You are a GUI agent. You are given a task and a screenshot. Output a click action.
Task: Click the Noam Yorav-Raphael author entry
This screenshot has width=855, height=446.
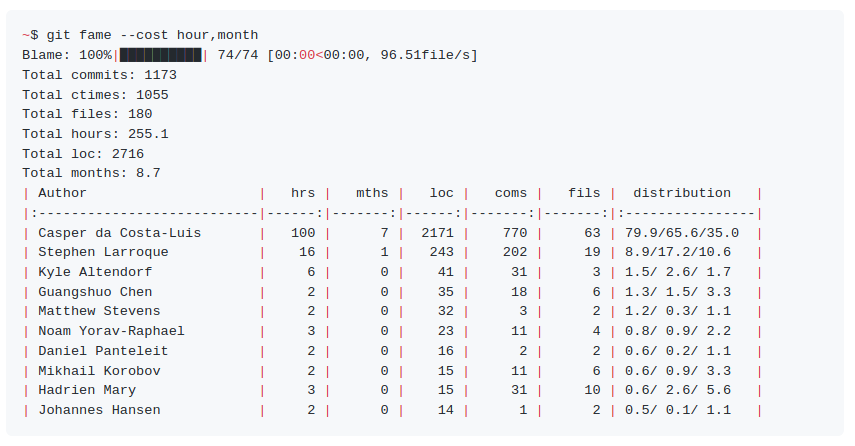click(111, 331)
